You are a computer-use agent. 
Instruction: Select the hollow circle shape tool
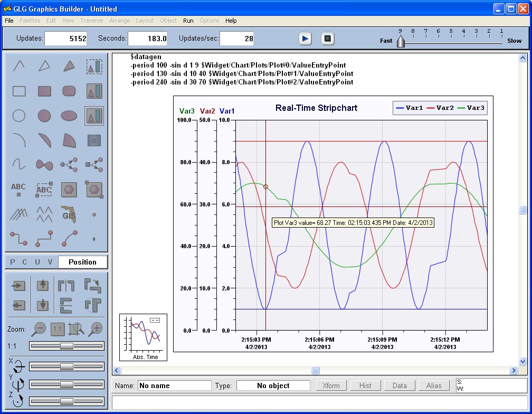19,116
